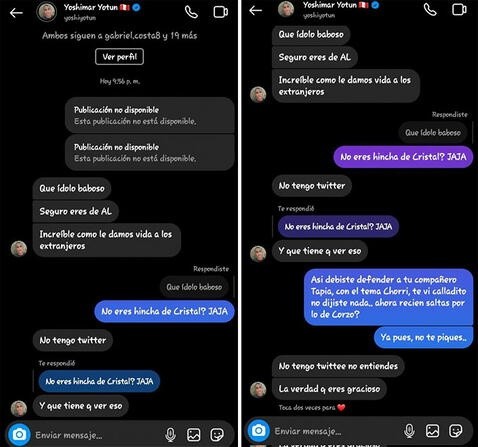Open the camera in right chat
The image size is (478, 447).
[x=258, y=430]
